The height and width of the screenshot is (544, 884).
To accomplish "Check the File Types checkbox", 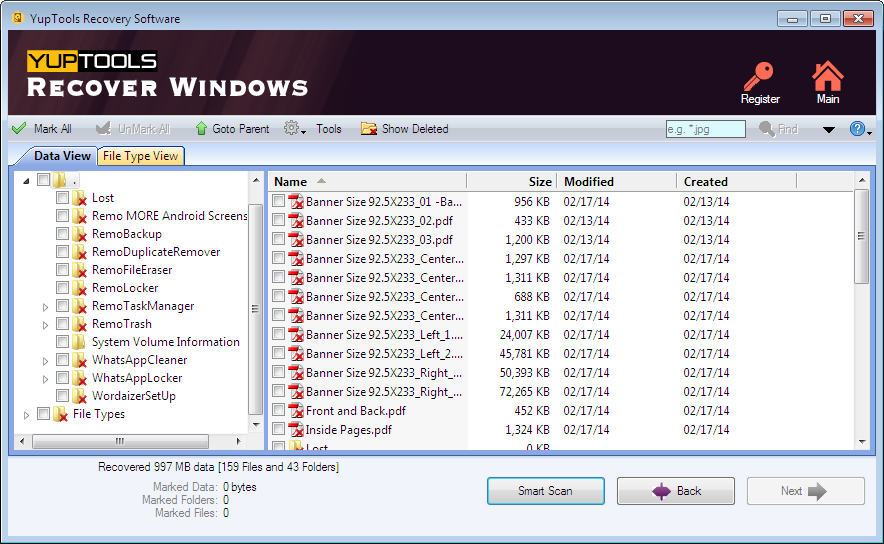I will click(x=43, y=413).
